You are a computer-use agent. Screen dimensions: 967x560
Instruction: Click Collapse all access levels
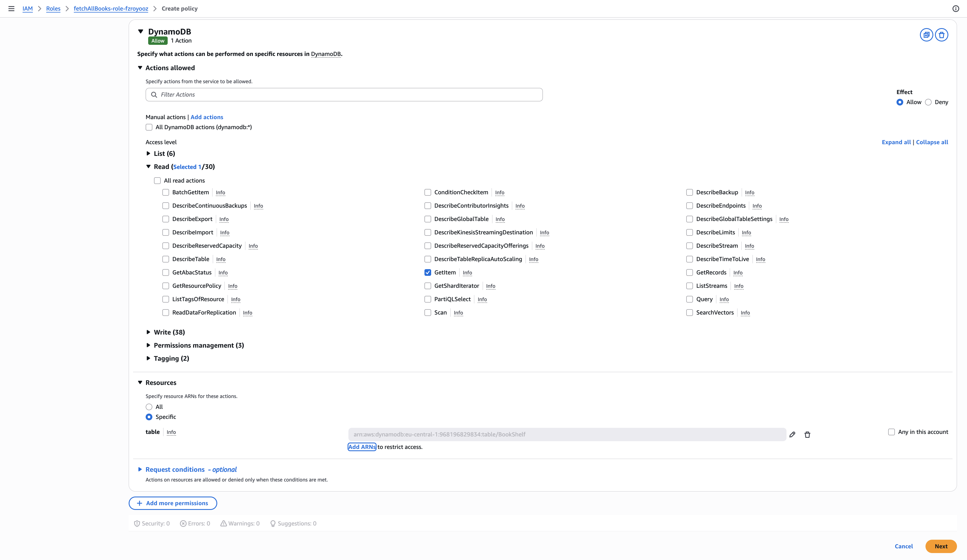[932, 142]
